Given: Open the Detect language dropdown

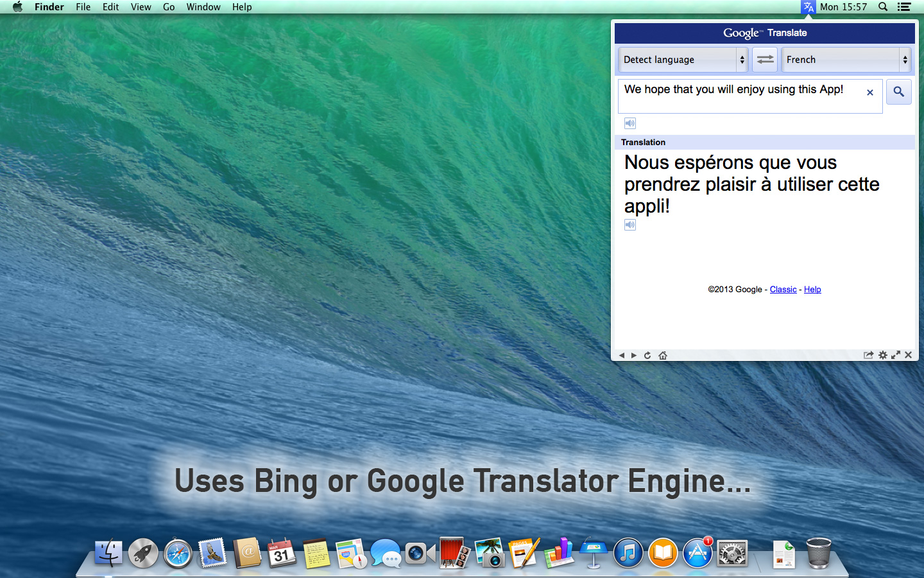Looking at the screenshot, I should click(x=683, y=59).
